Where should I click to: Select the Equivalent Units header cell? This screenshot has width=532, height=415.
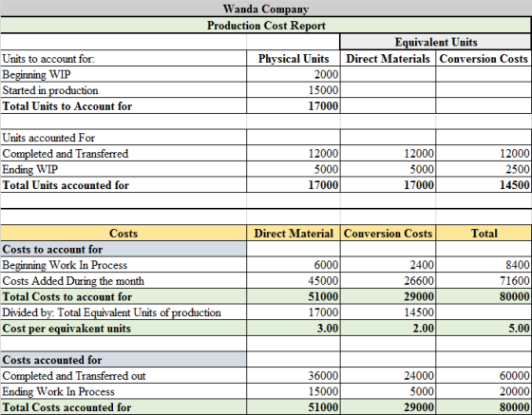point(436,42)
